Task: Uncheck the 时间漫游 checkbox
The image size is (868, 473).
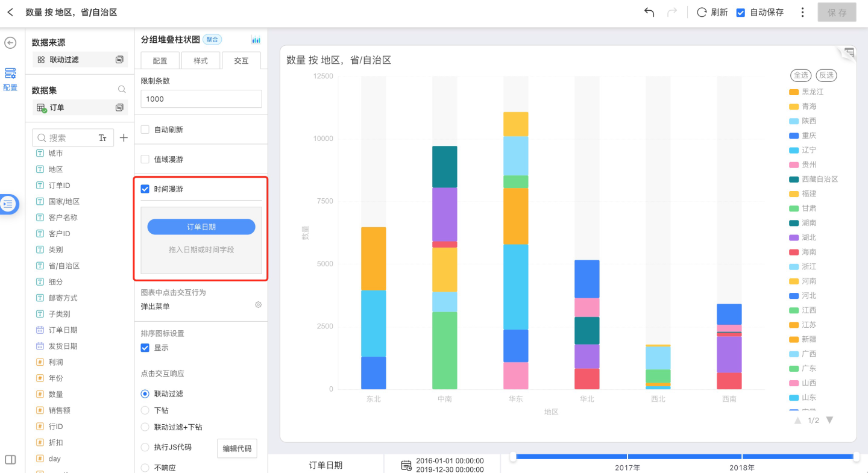Action: tap(145, 189)
